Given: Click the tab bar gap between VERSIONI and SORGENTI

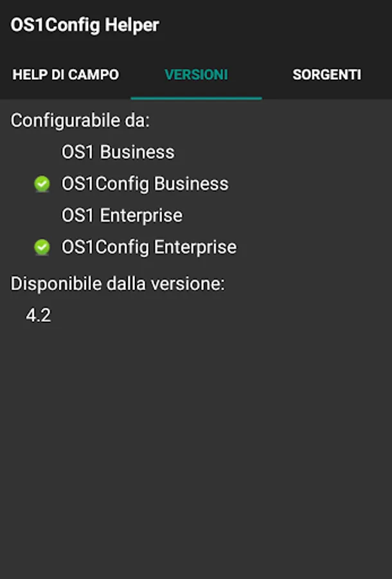Looking at the screenshot, I should pyautogui.click(x=262, y=75).
